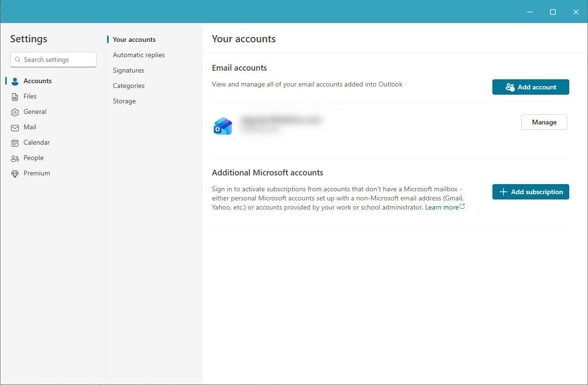Click the People contacts icon
The image size is (588, 385).
pos(15,158)
